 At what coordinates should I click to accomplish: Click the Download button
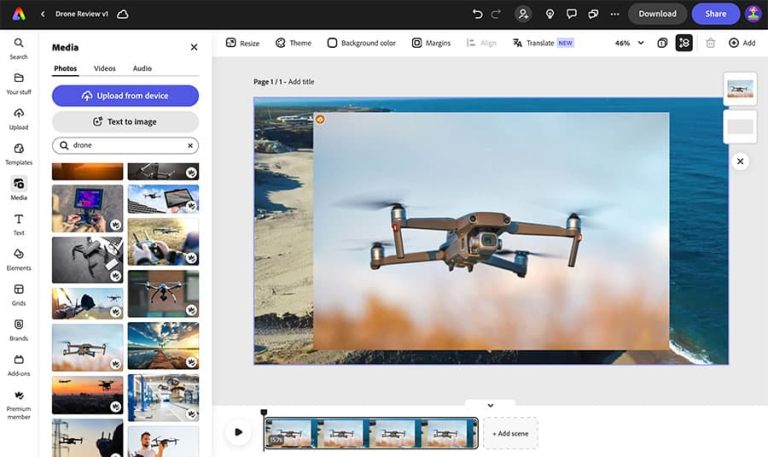[657, 14]
